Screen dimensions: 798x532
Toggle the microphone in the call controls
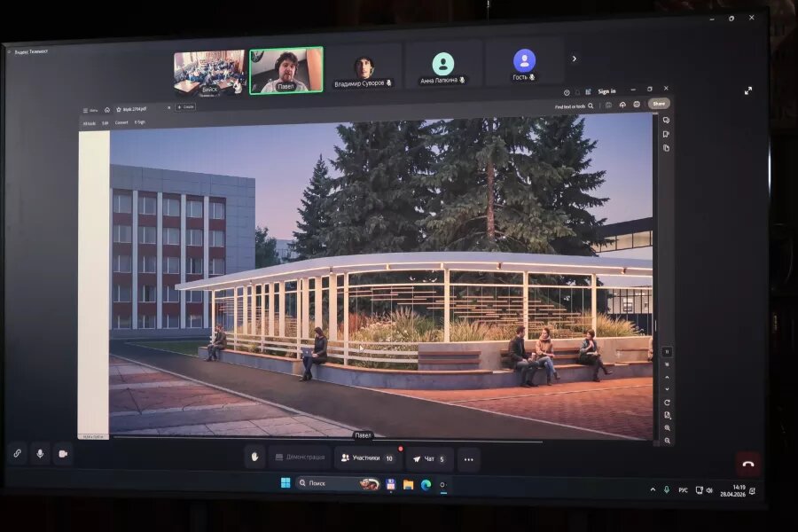click(40, 454)
